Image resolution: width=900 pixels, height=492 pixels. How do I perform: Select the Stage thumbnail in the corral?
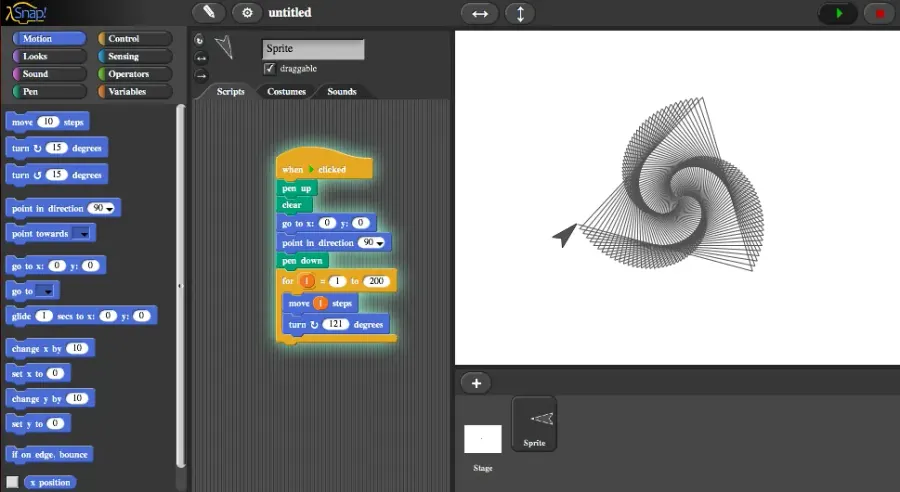pyautogui.click(x=483, y=439)
